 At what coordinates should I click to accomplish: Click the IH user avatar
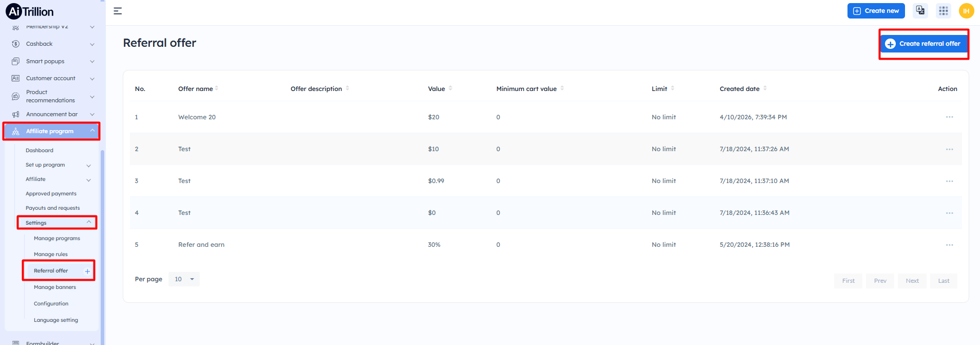point(966,11)
